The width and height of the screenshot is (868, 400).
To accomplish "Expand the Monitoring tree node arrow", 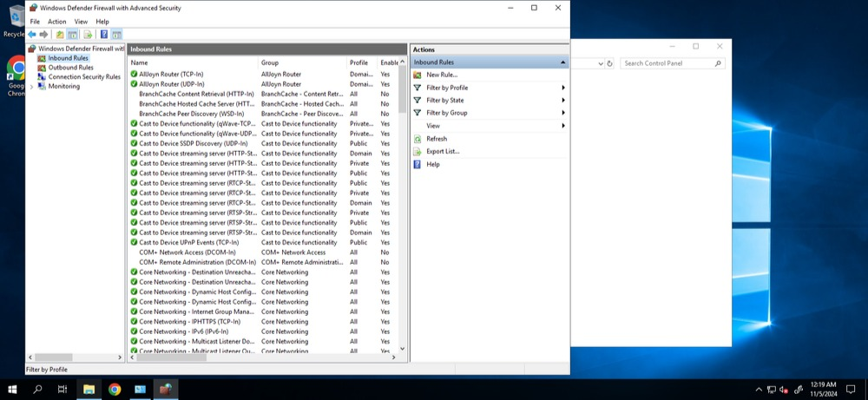I will point(31,87).
